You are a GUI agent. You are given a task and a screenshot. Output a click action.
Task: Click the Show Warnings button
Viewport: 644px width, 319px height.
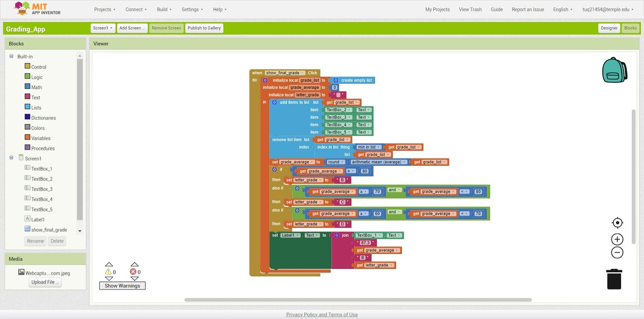pos(122,286)
